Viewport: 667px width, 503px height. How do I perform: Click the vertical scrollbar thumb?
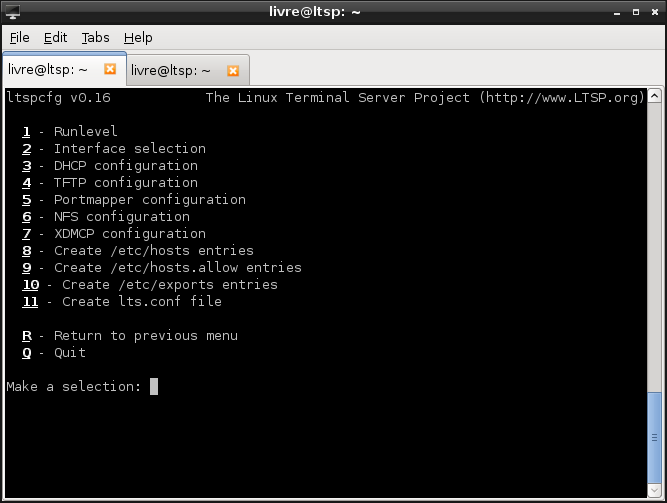pos(654,438)
